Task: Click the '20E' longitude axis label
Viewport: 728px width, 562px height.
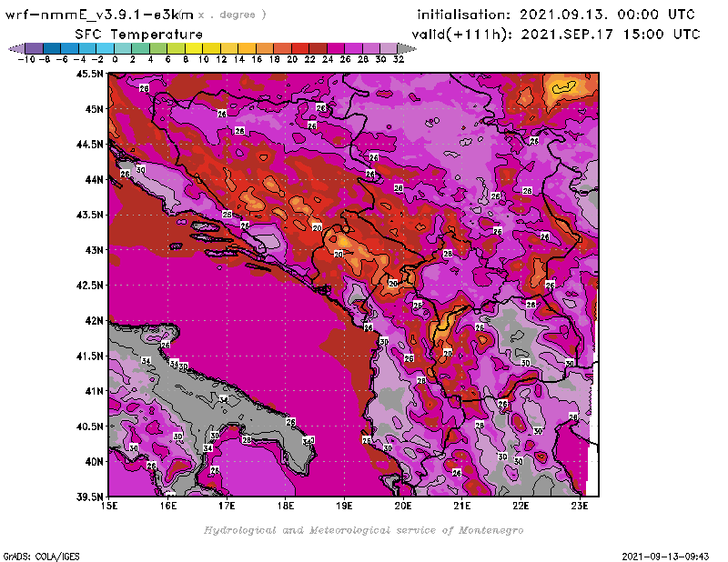Action: [x=403, y=507]
